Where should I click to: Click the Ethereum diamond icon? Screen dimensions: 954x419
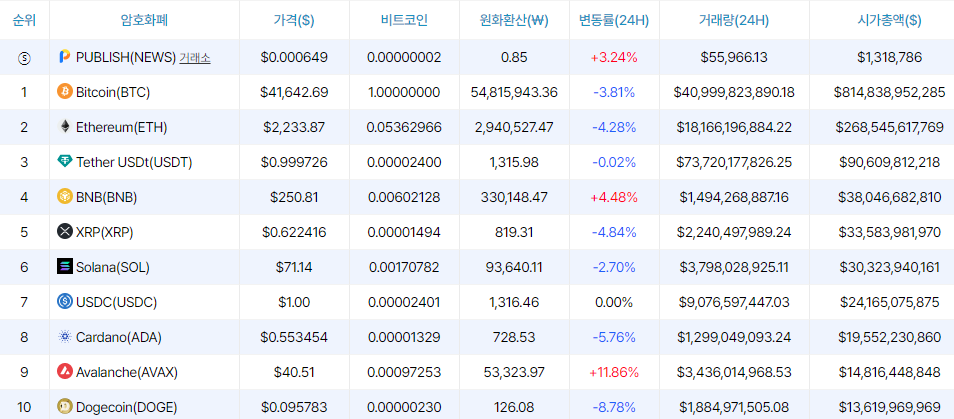[64, 127]
